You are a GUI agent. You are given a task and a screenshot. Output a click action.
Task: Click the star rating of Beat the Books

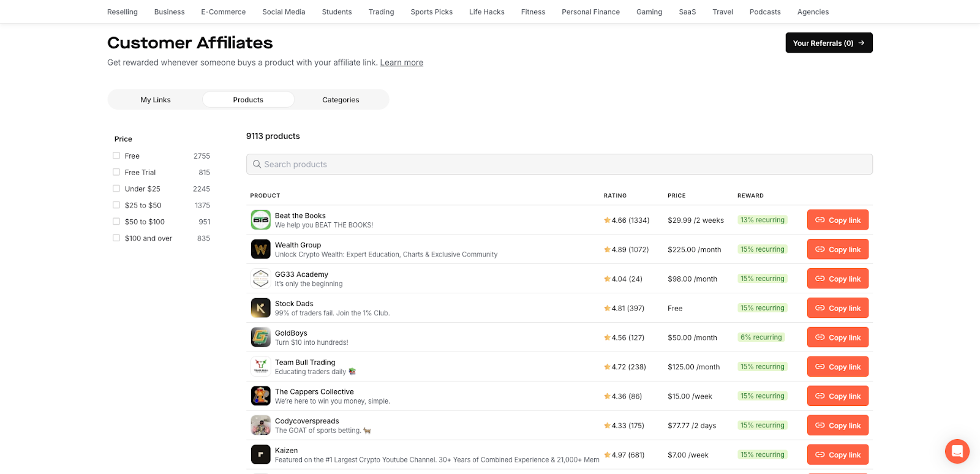[627, 220]
